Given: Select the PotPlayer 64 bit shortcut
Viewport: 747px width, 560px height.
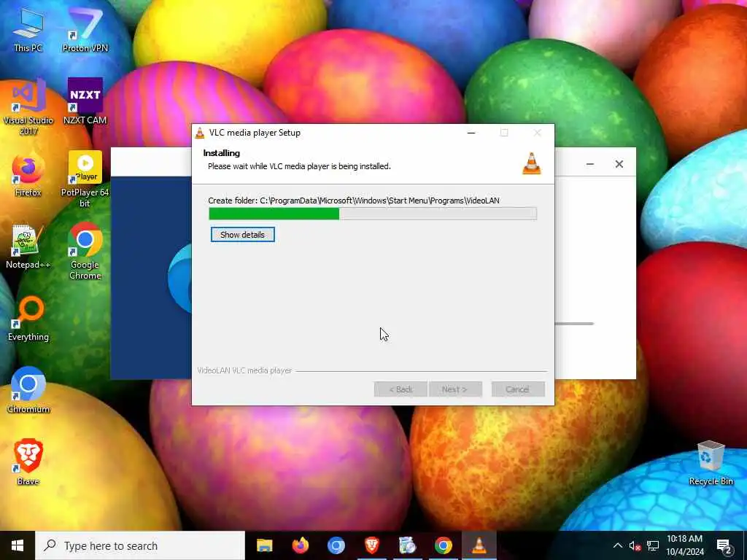Looking at the screenshot, I should pos(85,179).
